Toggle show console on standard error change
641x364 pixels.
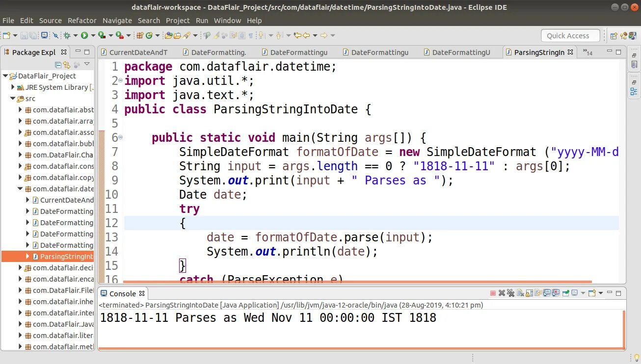coord(556,293)
